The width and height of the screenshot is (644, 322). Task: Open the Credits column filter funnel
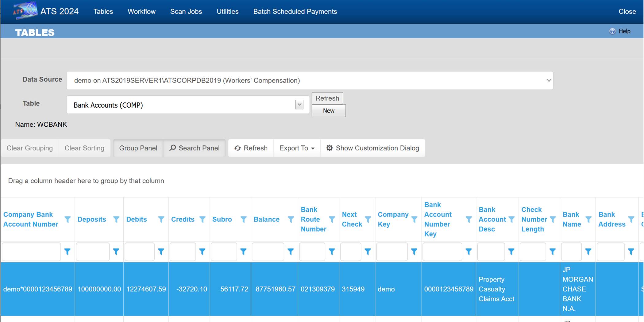pyautogui.click(x=203, y=219)
